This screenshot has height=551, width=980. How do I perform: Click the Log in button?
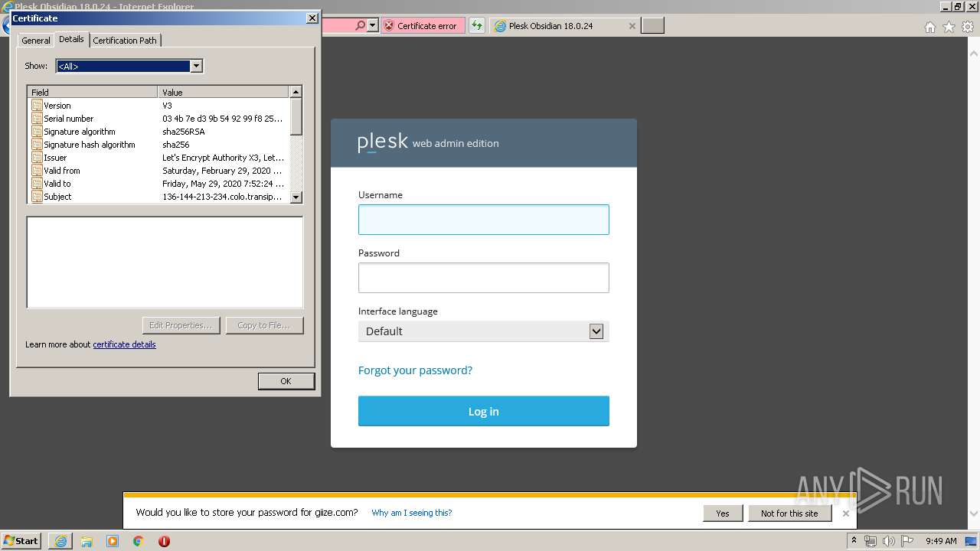484,411
